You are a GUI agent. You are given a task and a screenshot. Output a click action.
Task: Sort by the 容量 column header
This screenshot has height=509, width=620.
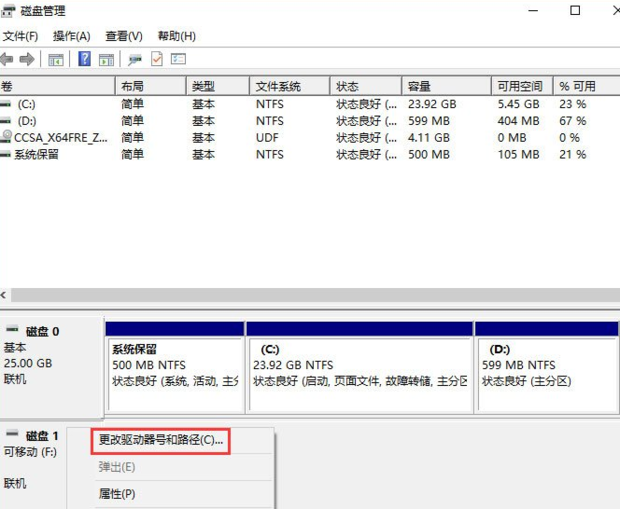pos(446,86)
